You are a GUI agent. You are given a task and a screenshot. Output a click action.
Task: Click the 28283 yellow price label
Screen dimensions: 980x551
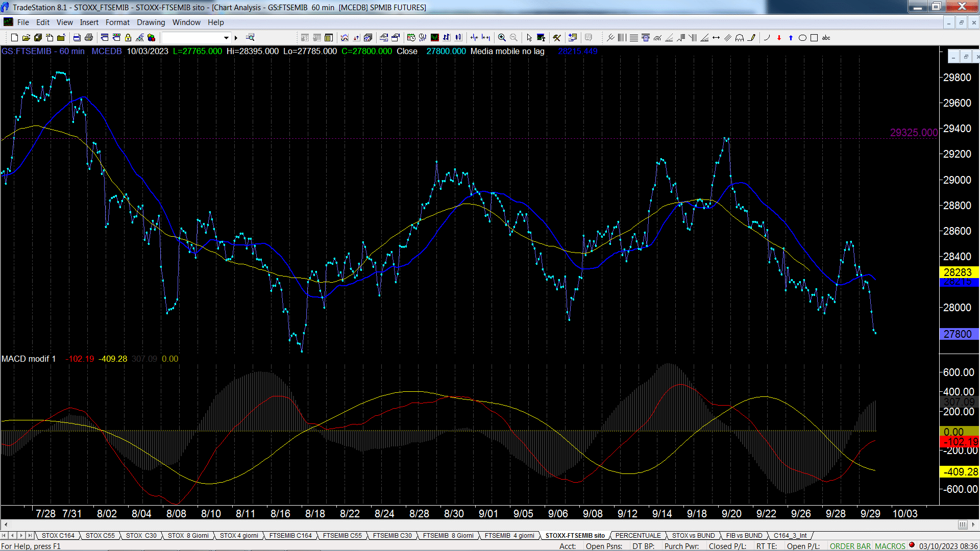[x=958, y=272]
